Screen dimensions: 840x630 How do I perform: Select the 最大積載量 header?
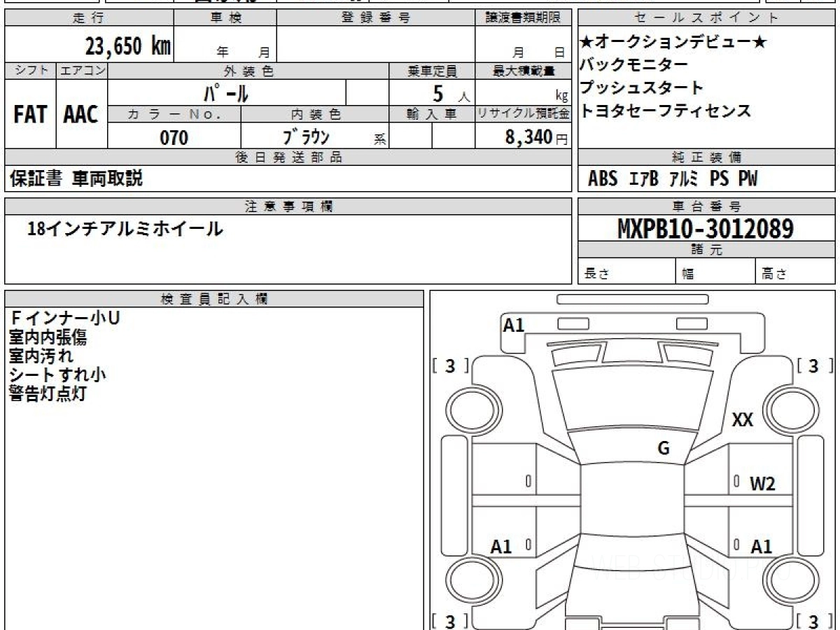524,71
